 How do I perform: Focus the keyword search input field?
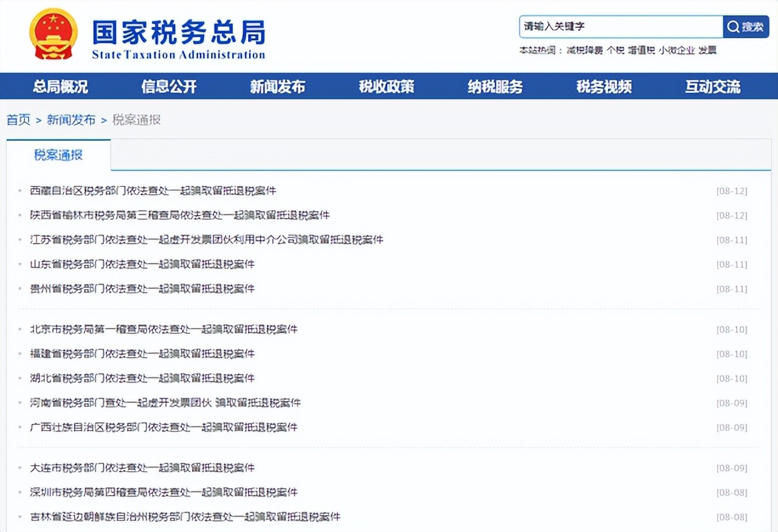click(x=620, y=27)
